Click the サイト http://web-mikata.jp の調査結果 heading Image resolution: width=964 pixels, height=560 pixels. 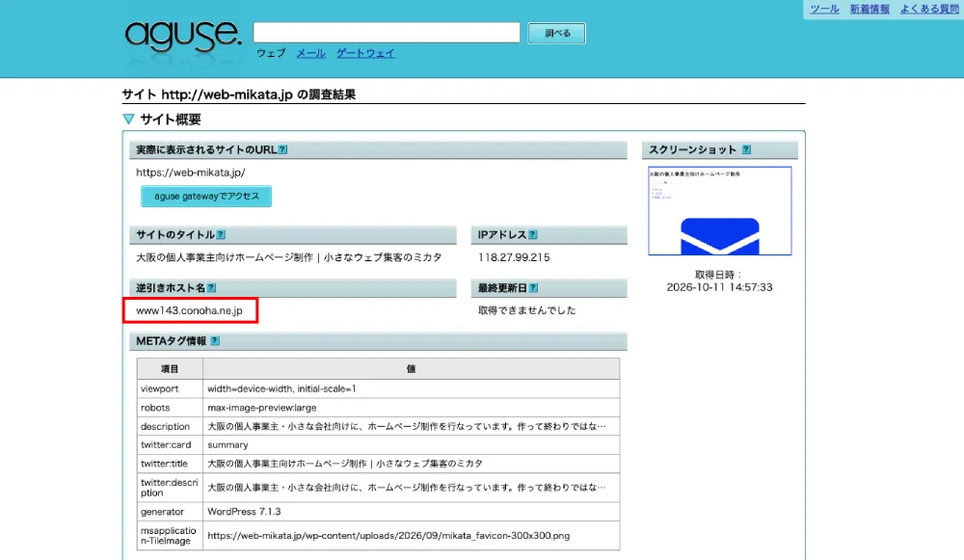239,94
